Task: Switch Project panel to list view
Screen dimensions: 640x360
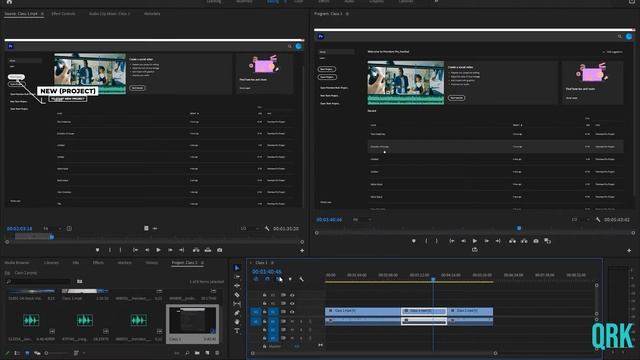Action: pyautogui.click(x=17, y=353)
